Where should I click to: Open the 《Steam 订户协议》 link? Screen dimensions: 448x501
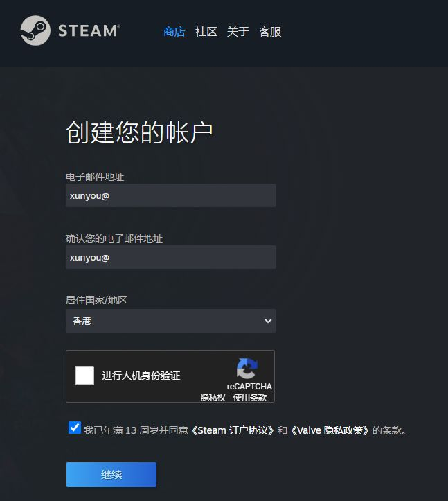point(233,430)
